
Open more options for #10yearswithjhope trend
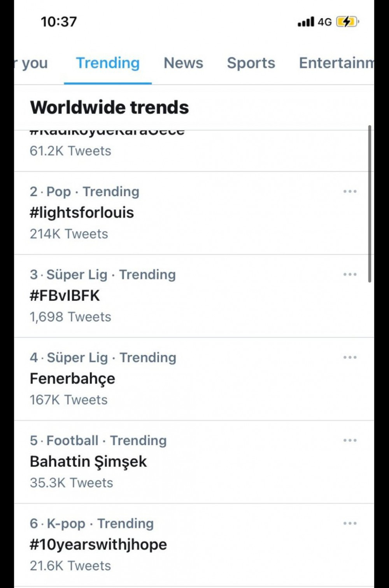point(350,523)
